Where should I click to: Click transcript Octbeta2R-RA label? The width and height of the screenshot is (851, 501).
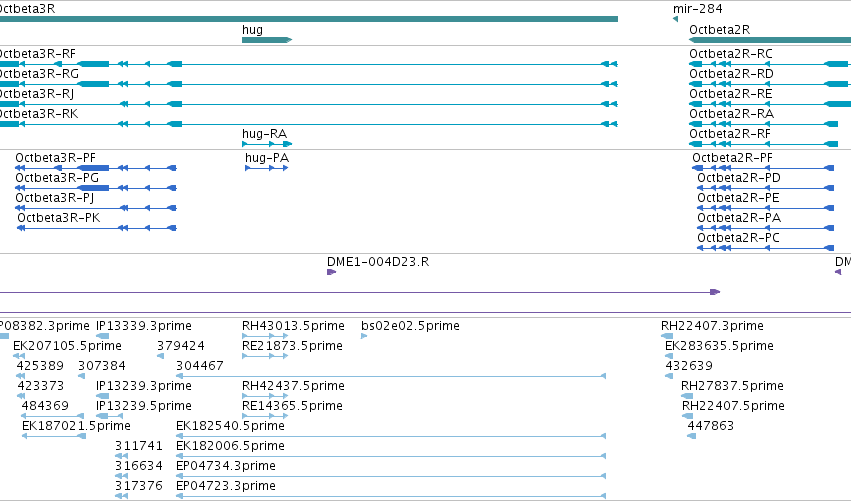(x=732, y=114)
